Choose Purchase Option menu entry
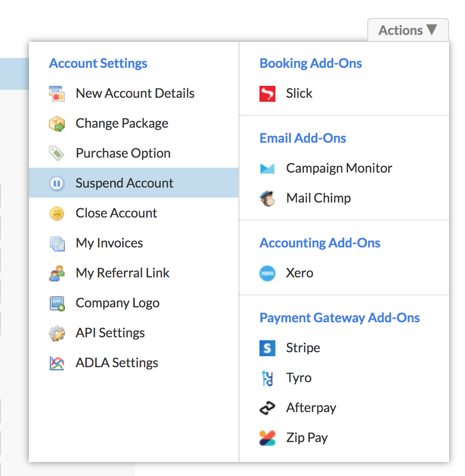 (x=134, y=153)
